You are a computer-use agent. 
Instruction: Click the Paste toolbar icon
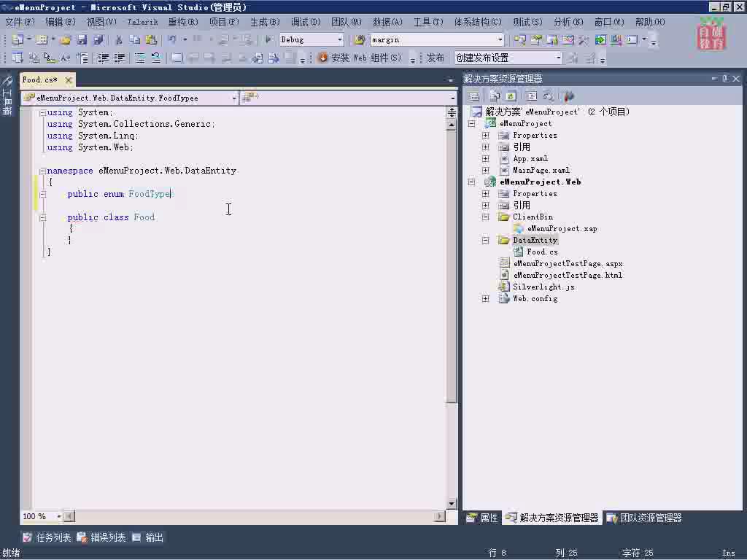click(151, 40)
